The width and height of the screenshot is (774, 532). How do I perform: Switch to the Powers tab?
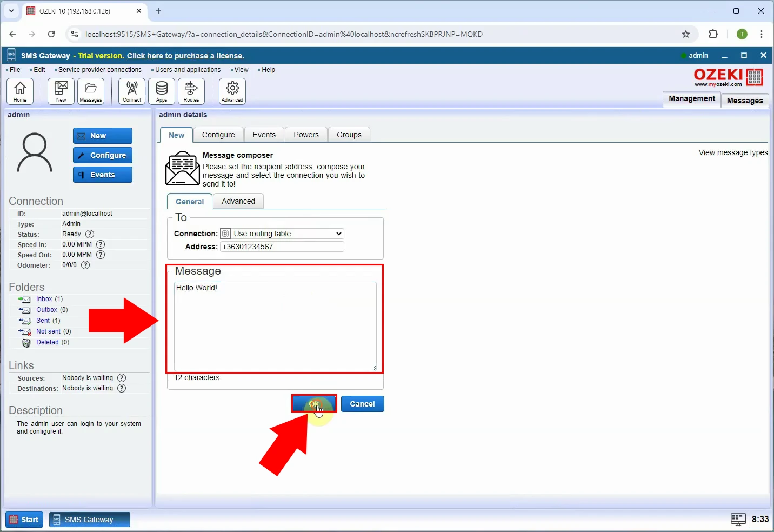tap(306, 135)
